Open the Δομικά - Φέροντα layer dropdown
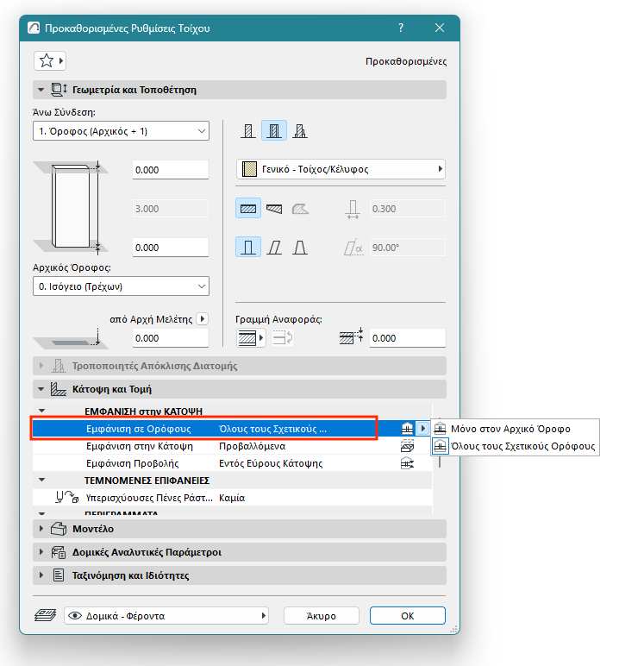 pyautogui.click(x=166, y=615)
